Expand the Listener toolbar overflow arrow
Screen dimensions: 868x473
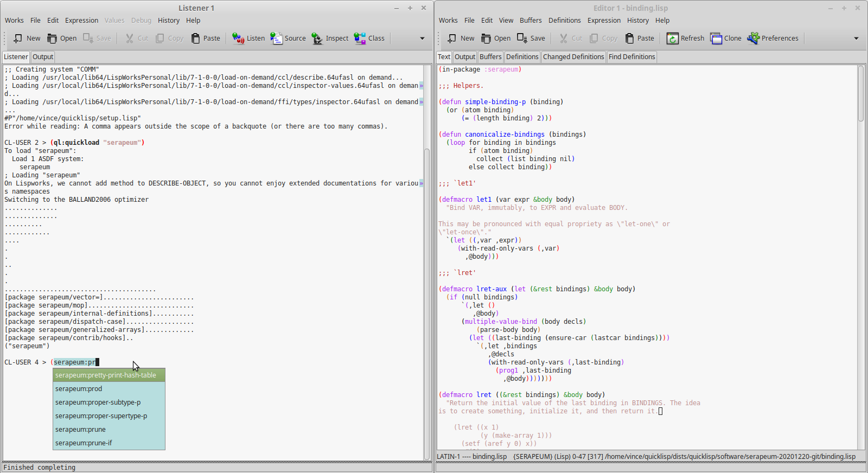tap(422, 39)
